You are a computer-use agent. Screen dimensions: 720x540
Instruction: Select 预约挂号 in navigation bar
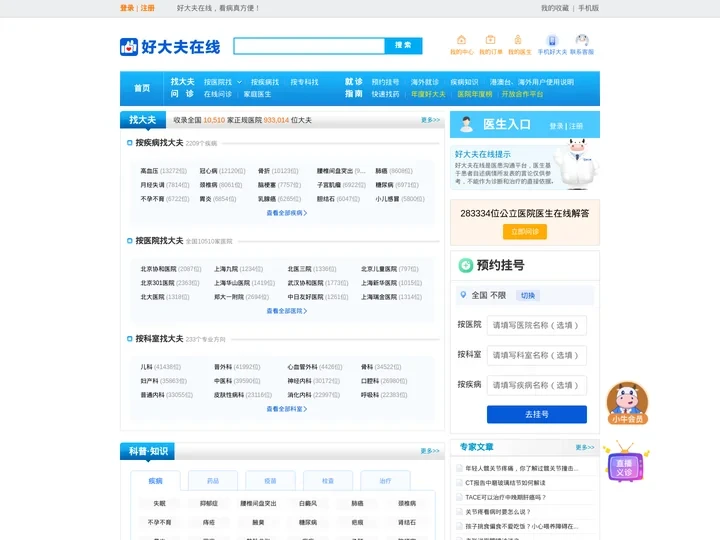385,82
